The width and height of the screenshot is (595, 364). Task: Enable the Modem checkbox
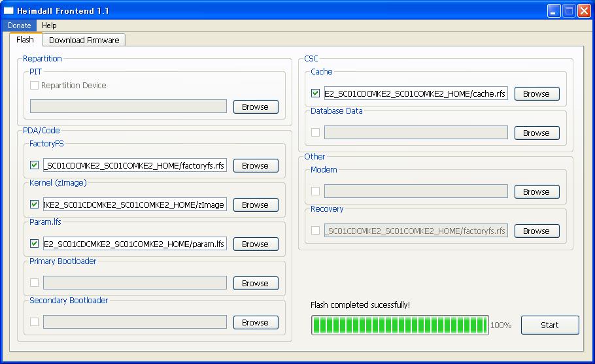pyautogui.click(x=315, y=191)
